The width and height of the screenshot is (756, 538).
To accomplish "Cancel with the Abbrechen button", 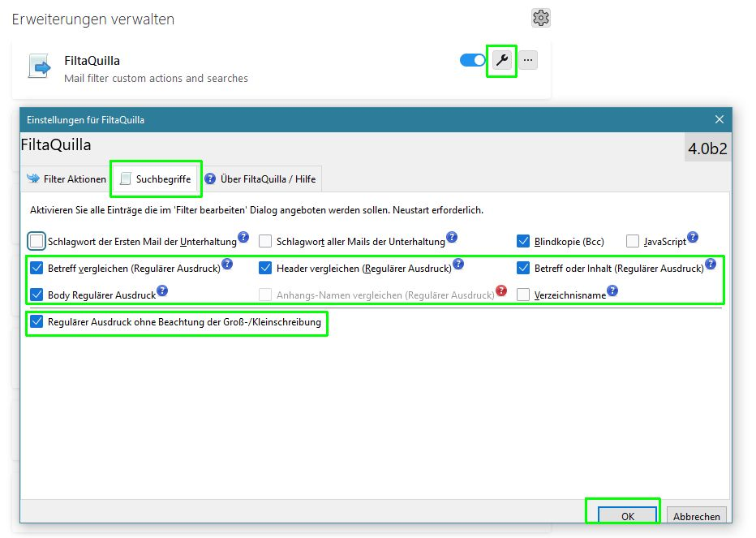I will (696, 516).
